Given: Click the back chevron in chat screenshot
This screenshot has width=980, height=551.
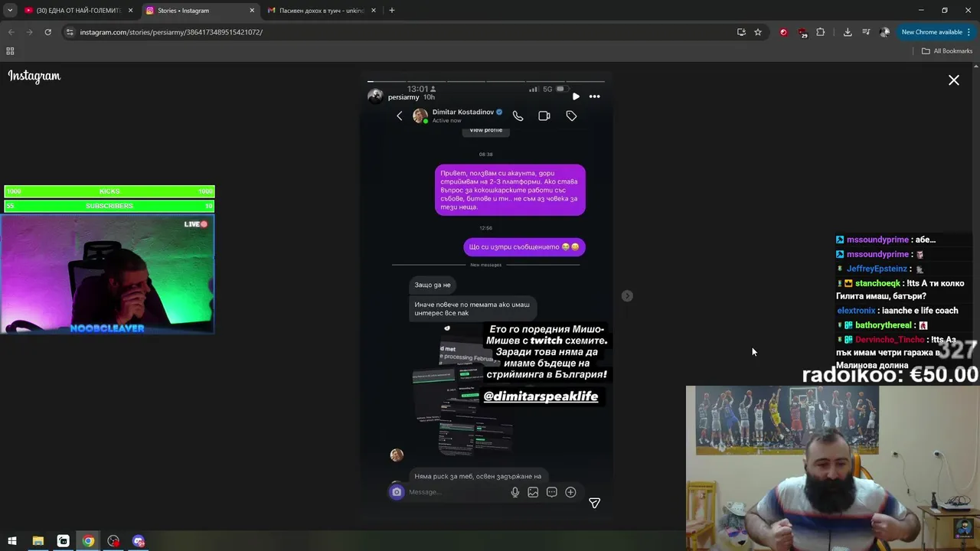Looking at the screenshot, I should coord(399,116).
